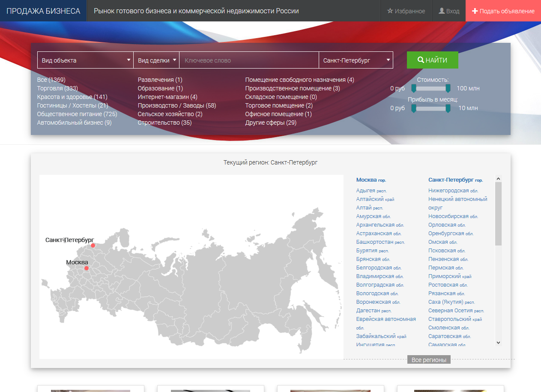
Task: Click the red Санкт-Петербург dot on map
Action: [93, 245]
